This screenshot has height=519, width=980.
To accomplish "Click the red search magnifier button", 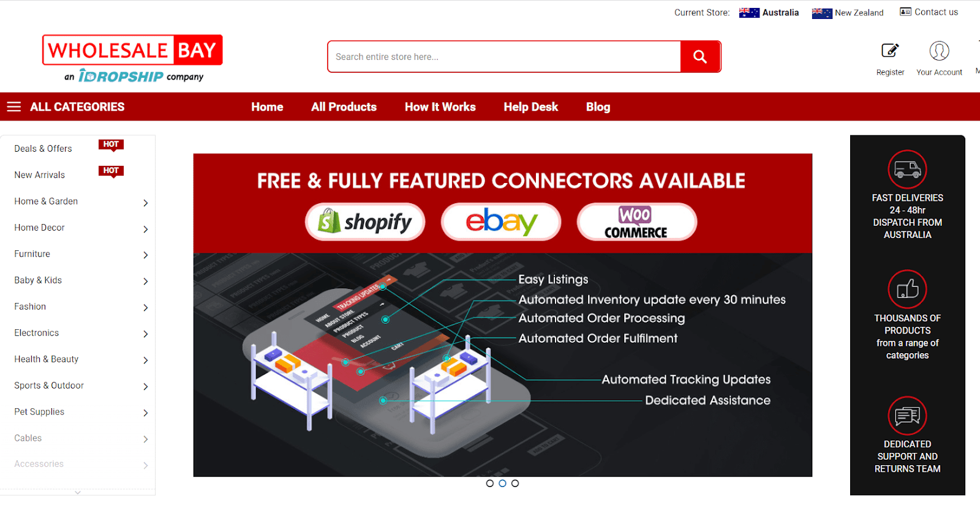I will tap(700, 57).
